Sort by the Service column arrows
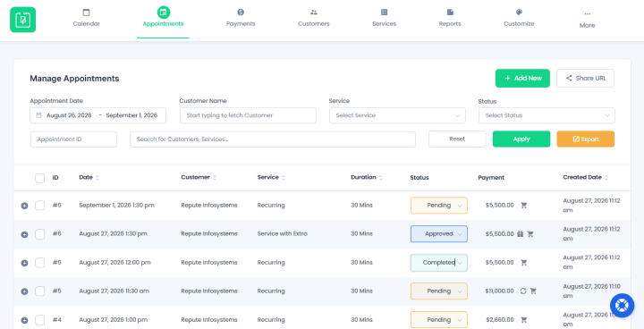This screenshot has width=644, height=329. coord(283,177)
